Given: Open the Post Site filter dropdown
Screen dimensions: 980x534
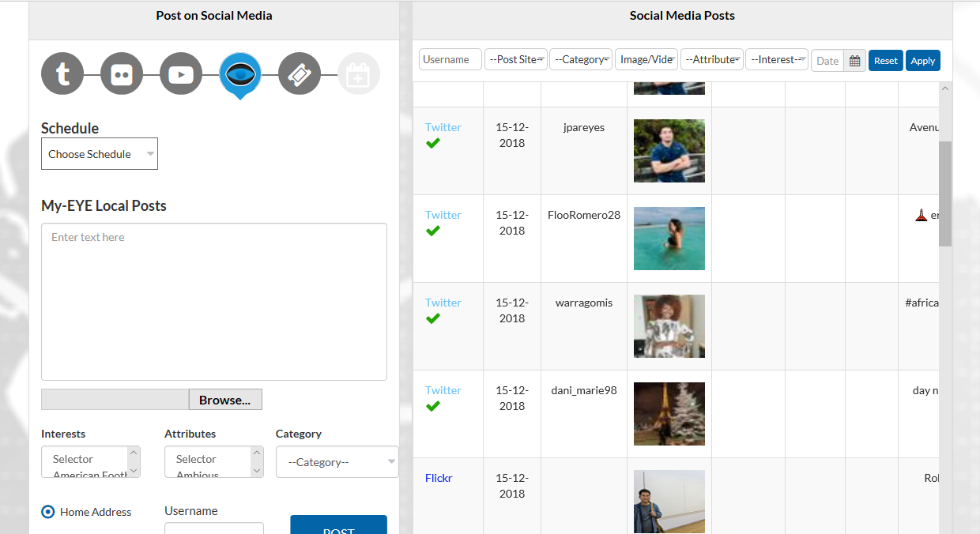Looking at the screenshot, I should click(x=516, y=59).
